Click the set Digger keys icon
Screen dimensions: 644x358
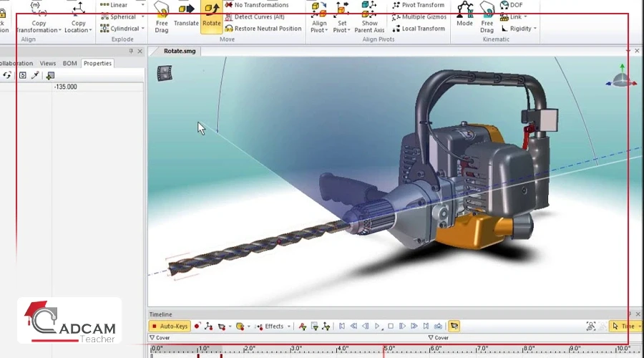coord(240,326)
